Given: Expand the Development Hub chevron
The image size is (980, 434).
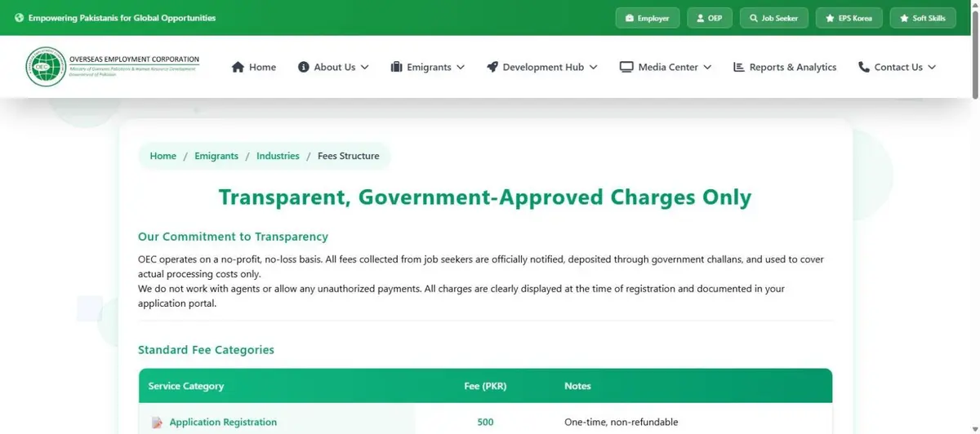Looking at the screenshot, I should (593, 68).
